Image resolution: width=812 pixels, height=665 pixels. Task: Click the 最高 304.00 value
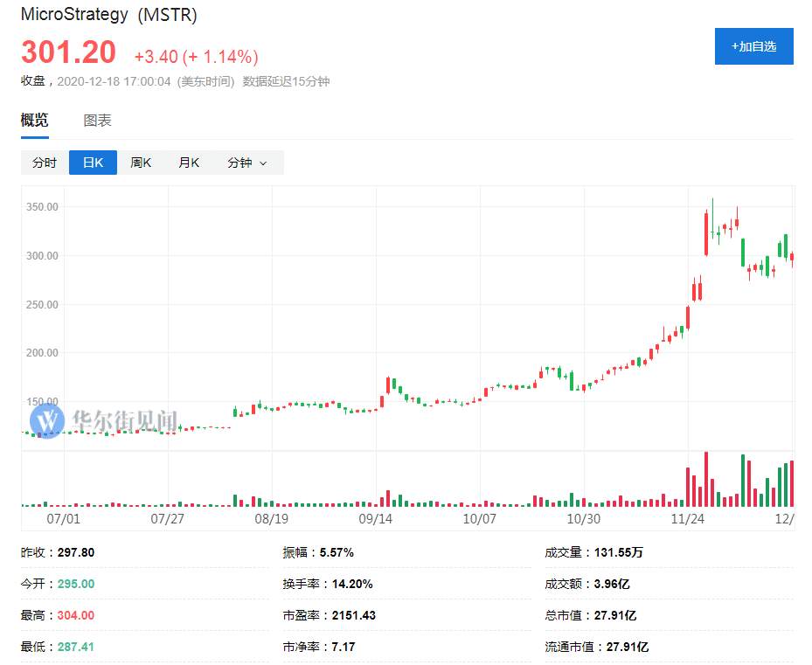coord(76,615)
